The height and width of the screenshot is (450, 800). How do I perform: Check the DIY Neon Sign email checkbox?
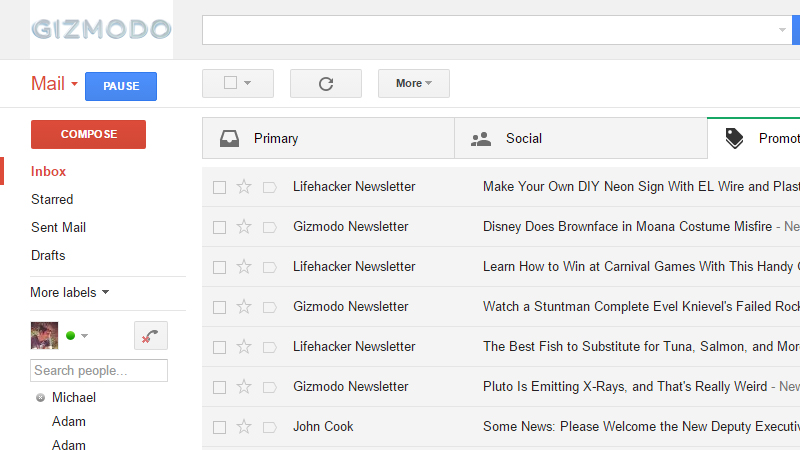[219, 187]
